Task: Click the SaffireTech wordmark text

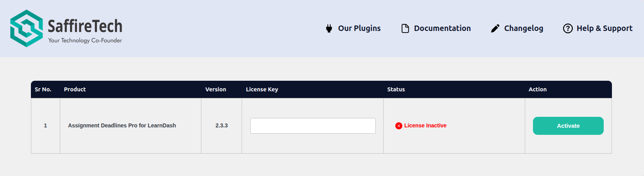Action: pos(85,26)
